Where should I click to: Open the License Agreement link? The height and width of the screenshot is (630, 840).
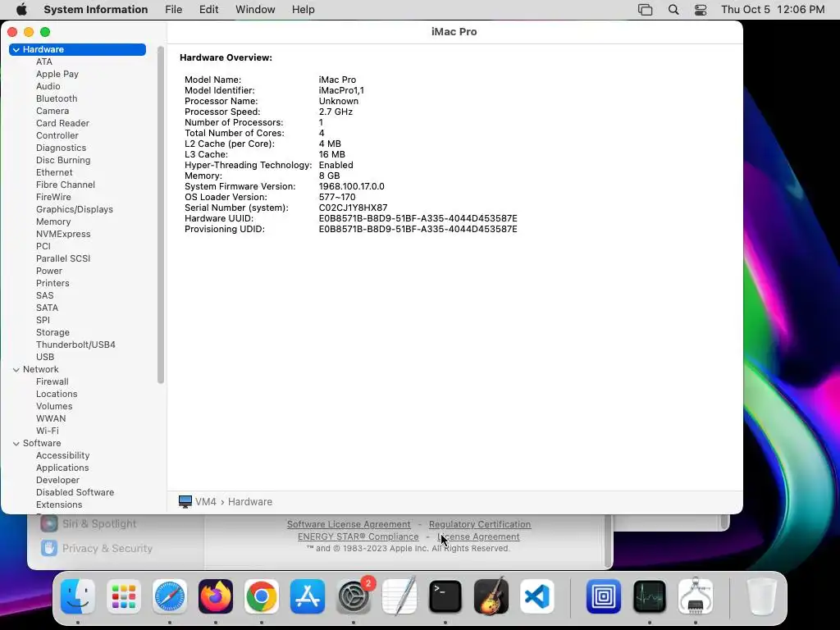[478, 536]
